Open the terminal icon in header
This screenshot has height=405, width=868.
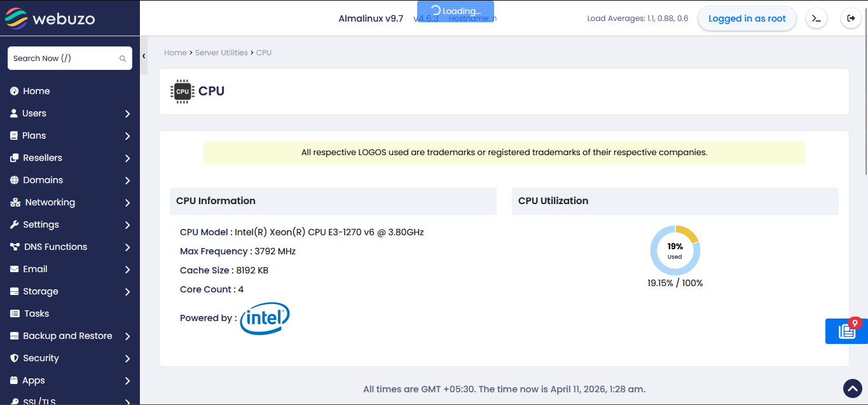coord(816,18)
